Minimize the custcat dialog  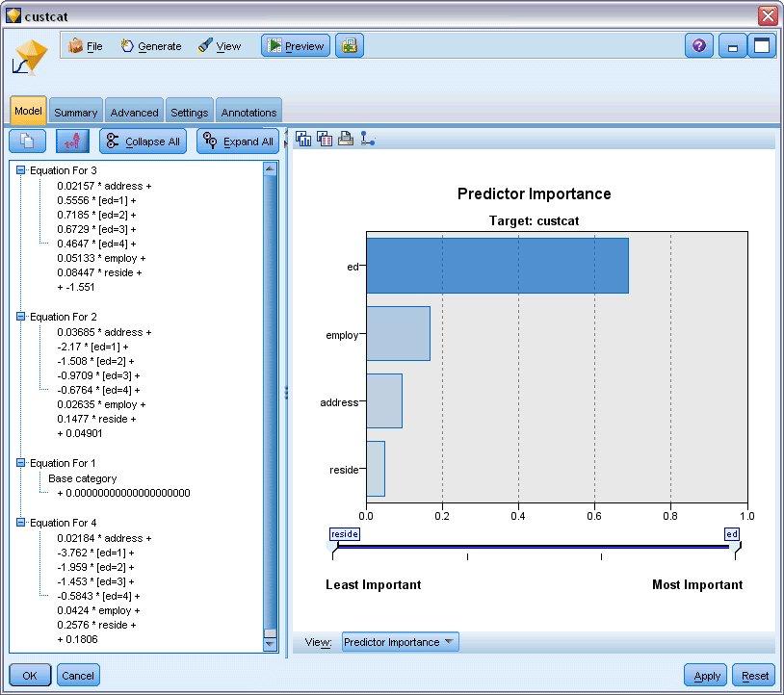pos(733,46)
